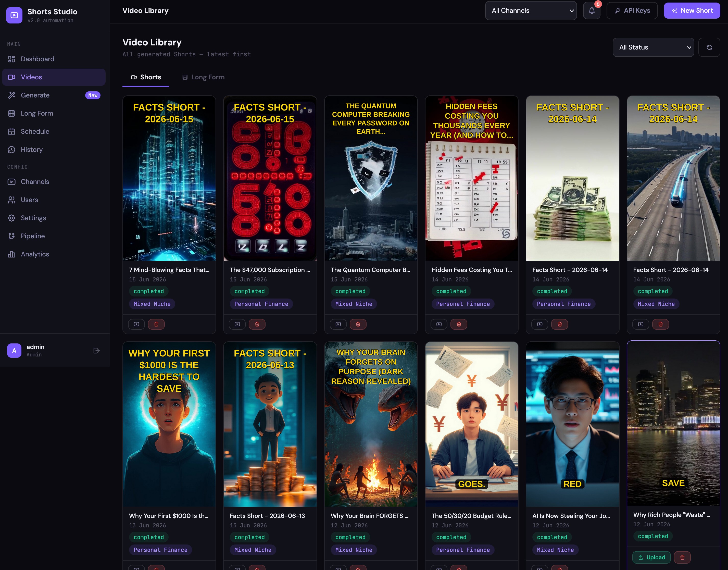Open the Schedule page

point(54,131)
